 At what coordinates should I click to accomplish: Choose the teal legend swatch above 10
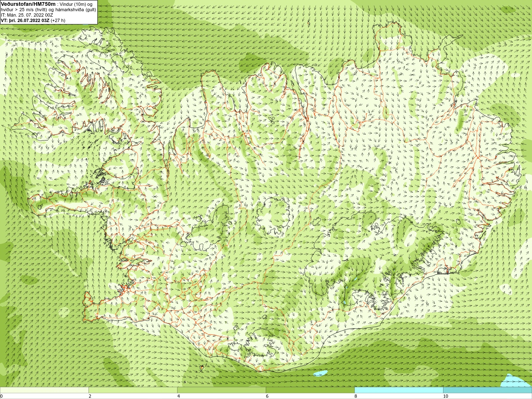(x=488, y=390)
